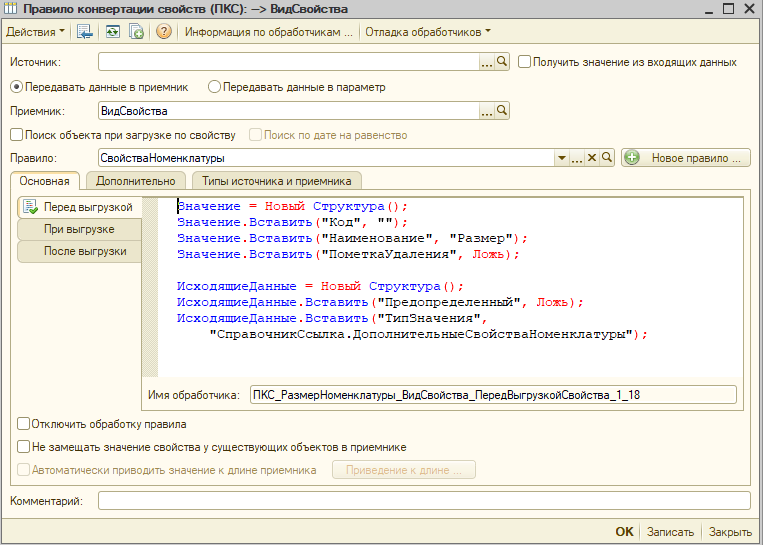Toggle Отключить обработку правила checkbox
Image resolution: width=763 pixels, height=545 pixels.
pyautogui.click(x=23, y=424)
